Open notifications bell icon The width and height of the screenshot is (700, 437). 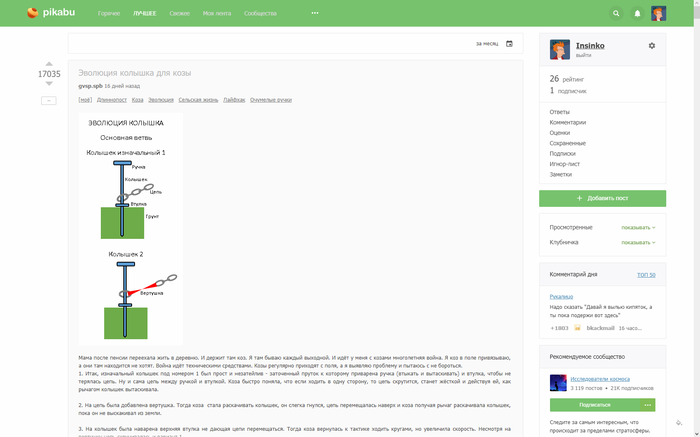(x=638, y=14)
